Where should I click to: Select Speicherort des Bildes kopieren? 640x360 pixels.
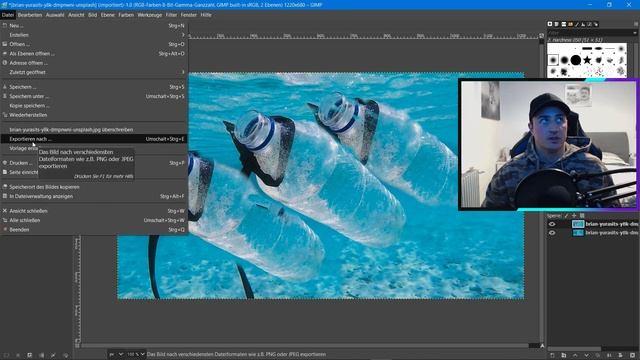point(93,187)
